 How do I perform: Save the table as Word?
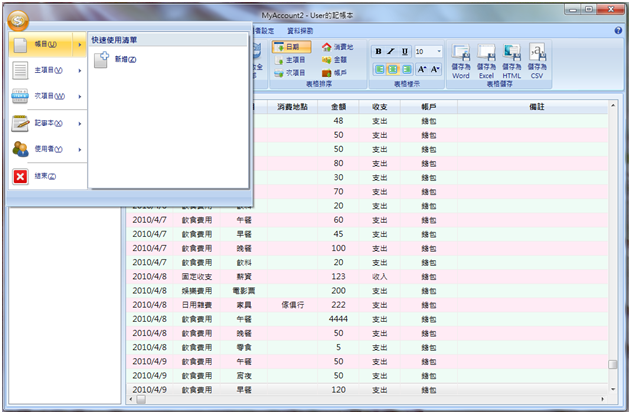[x=461, y=61]
